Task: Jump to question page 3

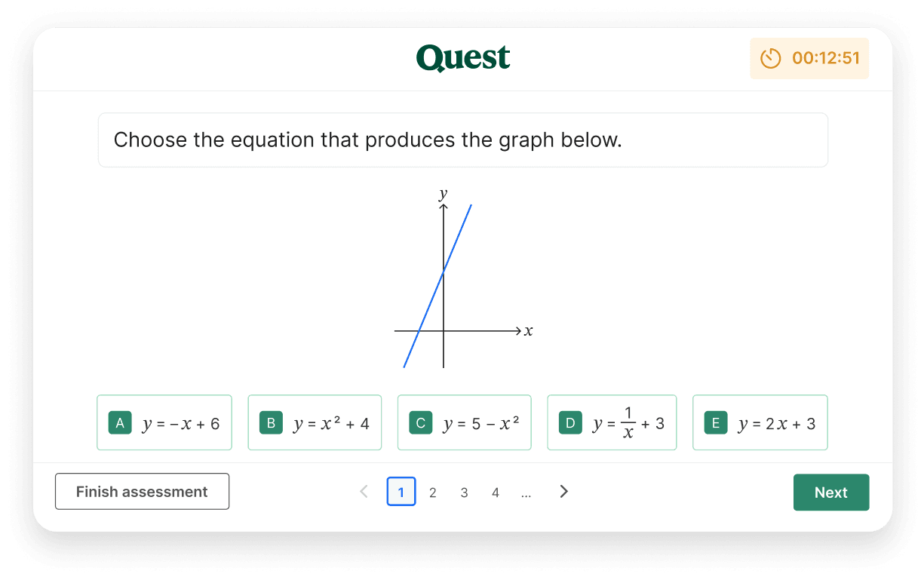Action: 464,493
